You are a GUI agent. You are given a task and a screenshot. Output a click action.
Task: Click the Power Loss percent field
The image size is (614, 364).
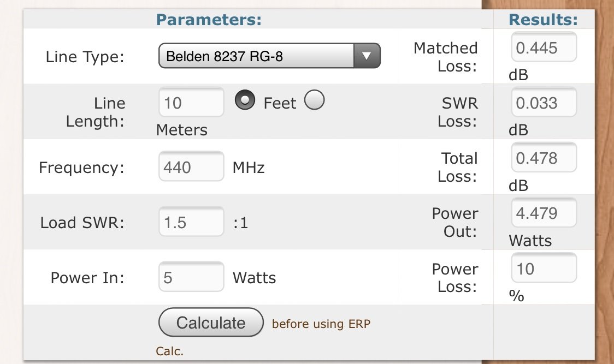pos(544,268)
